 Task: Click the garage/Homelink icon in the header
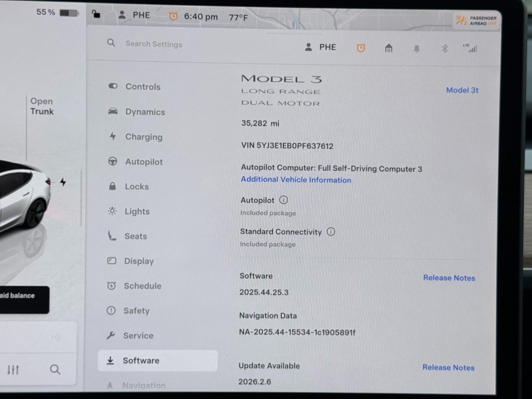389,48
